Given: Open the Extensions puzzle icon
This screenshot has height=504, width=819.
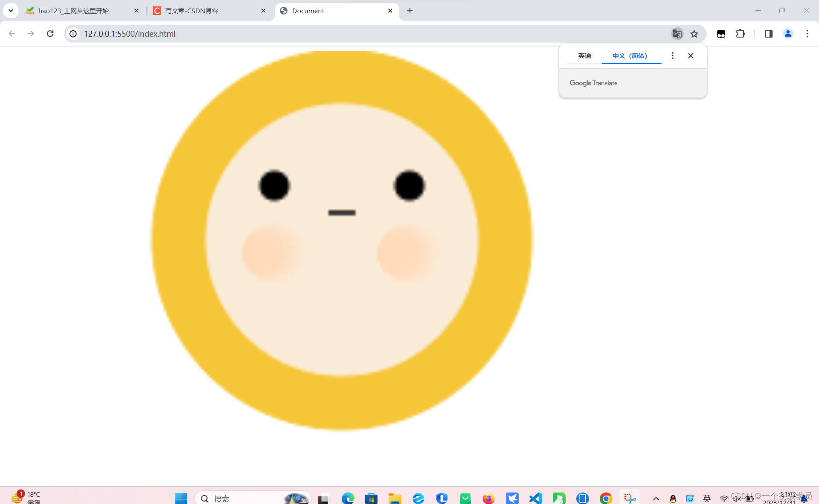Looking at the screenshot, I should [741, 34].
